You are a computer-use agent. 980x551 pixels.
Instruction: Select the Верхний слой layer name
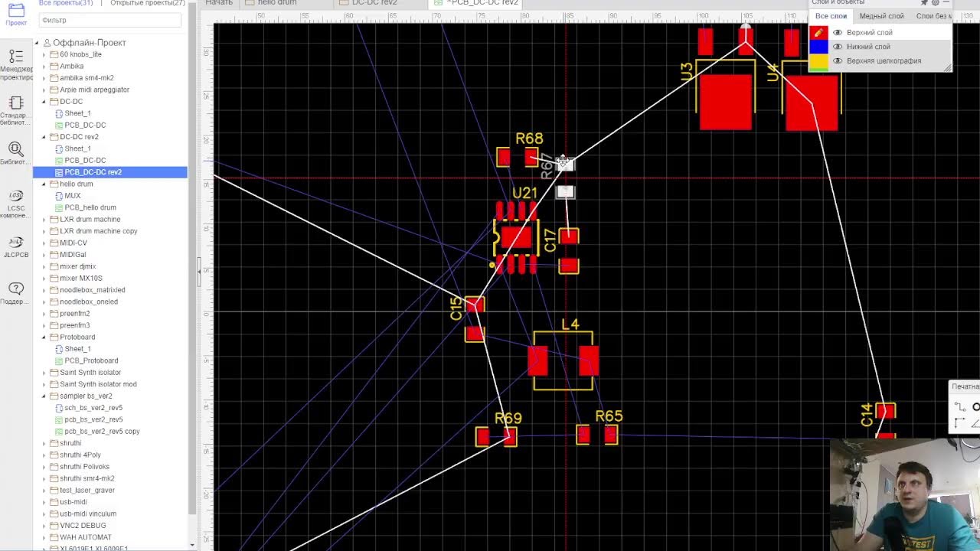click(x=869, y=33)
